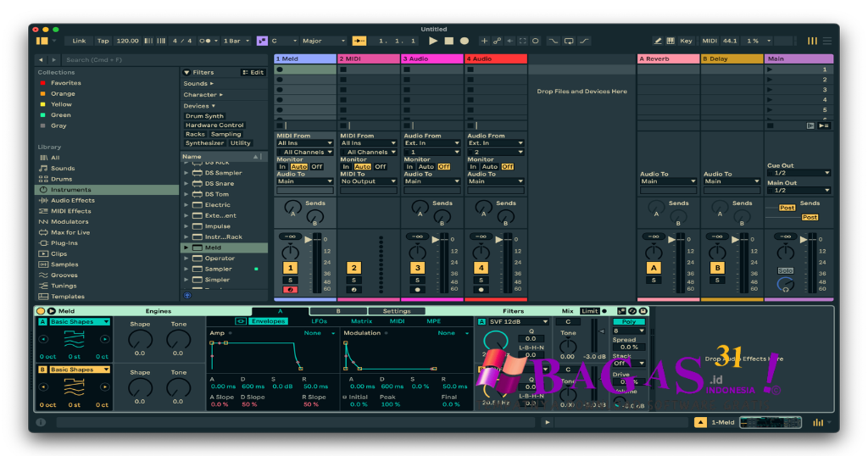Viewport: 868px width, 456px height.
Task: Click Back to Arrangement icon on Main
Action: 810,125
